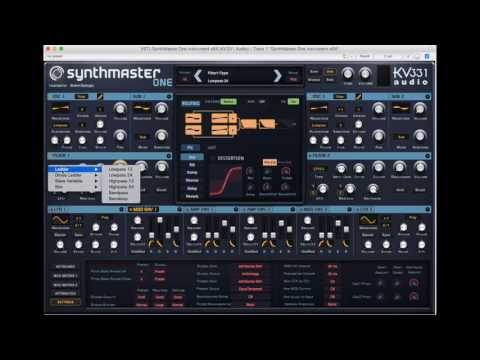480x360 pixels.
Task: Select highlighted FX tab under routing diagram
Action: (190, 147)
